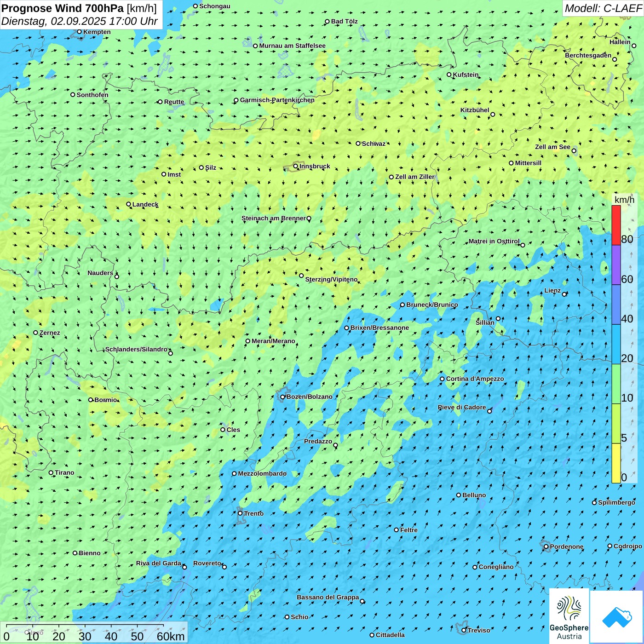Click the forecast title 'Prognose Wind 700hPa'
644x644 pixels.
click(63, 8)
